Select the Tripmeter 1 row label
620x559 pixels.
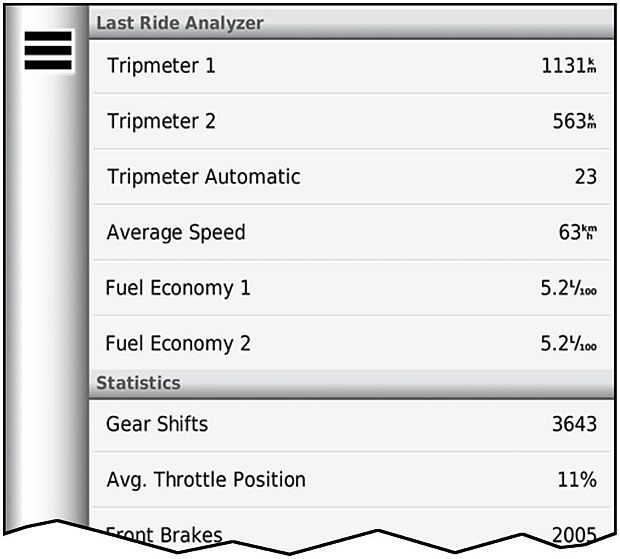(x=161, y=66)
